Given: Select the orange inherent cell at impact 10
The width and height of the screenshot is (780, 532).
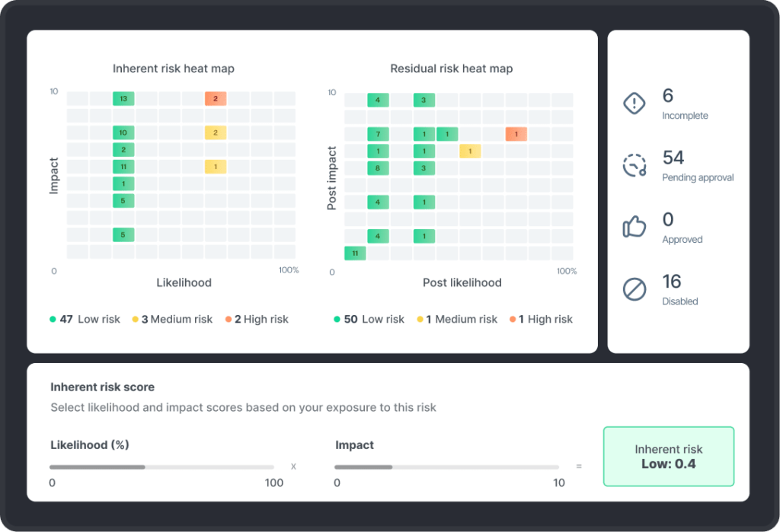Looking at the screenshot, I should pos(216,99).
